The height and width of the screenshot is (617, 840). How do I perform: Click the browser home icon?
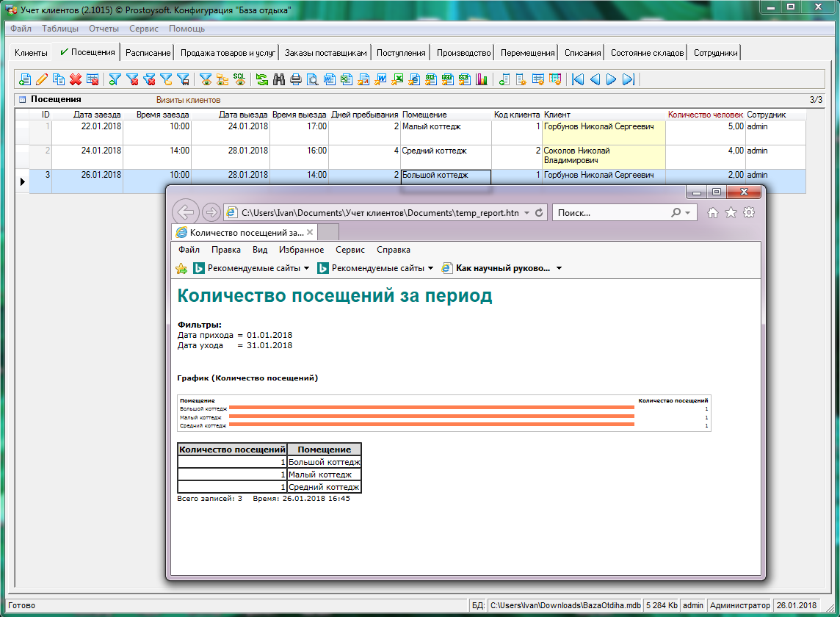pyautogui.click(x=712, y=212)
